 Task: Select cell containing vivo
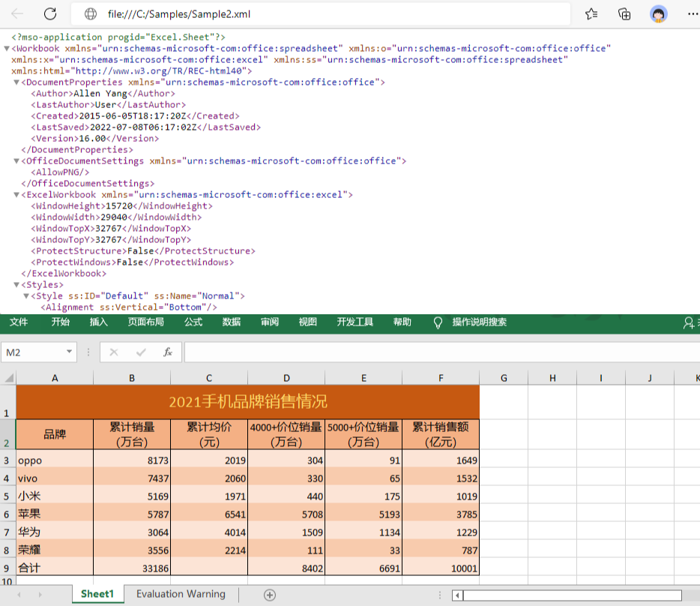point(55,478)
